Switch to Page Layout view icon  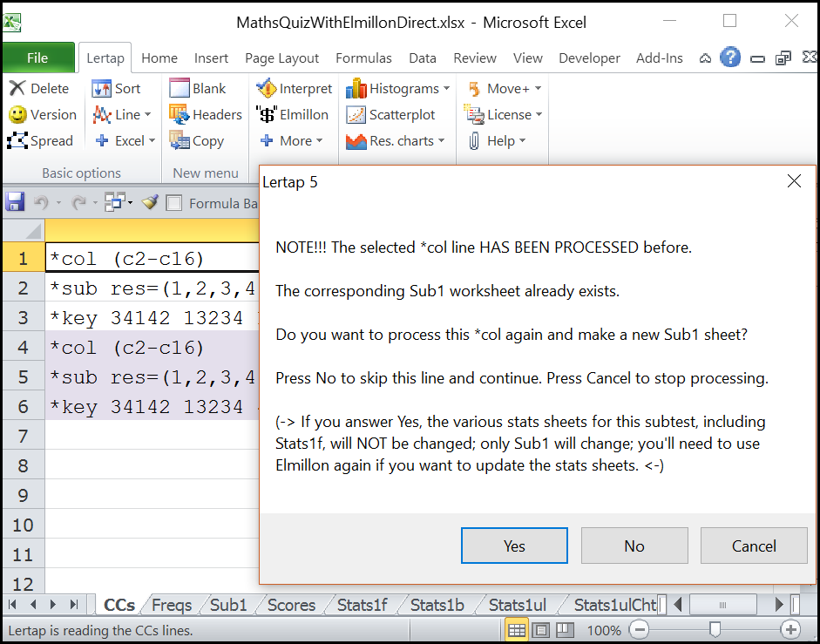pyautogui.click(x=541, y=630)
